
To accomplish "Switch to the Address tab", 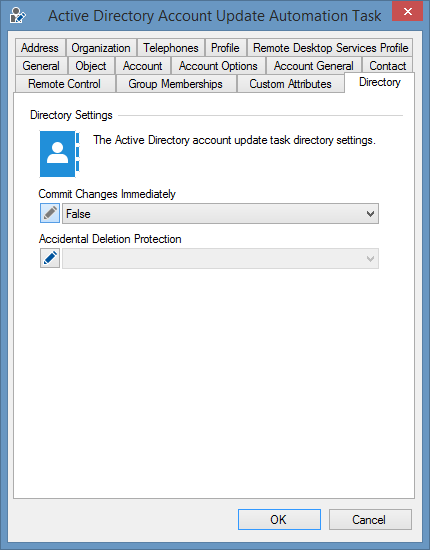I will coord(40,48).
